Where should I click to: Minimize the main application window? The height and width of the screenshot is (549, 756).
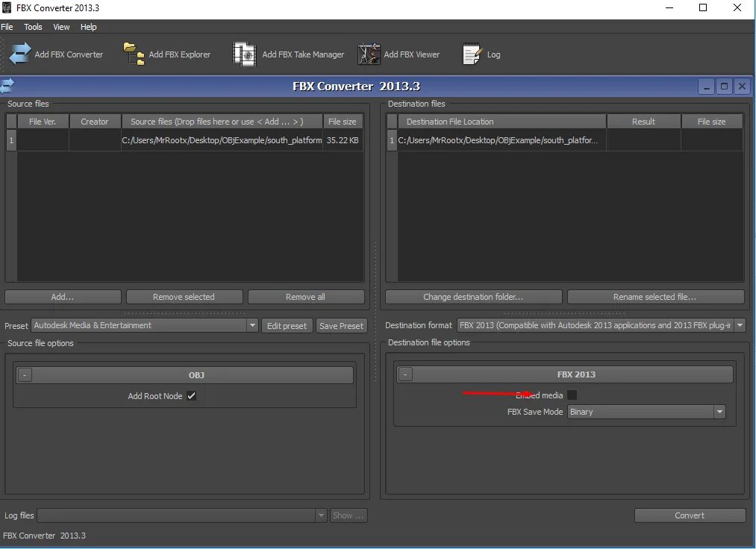(669, 7)
